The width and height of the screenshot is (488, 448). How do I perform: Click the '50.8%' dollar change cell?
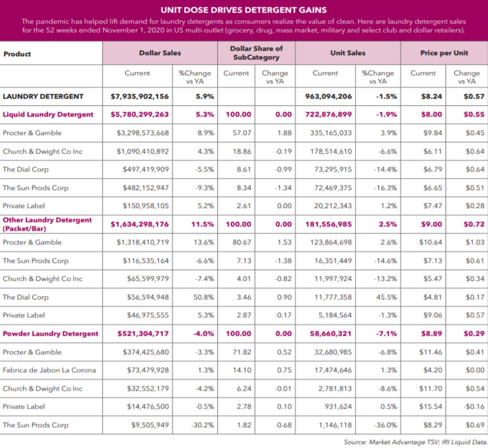click(203, 297)
